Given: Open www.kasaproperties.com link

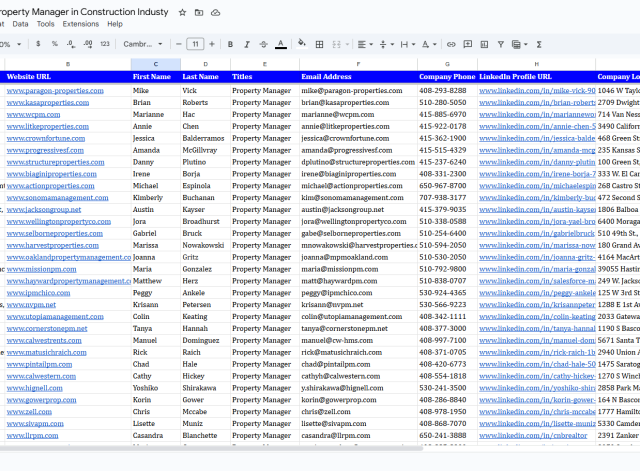Looking at the screenshot, I should tap(48, 102).
